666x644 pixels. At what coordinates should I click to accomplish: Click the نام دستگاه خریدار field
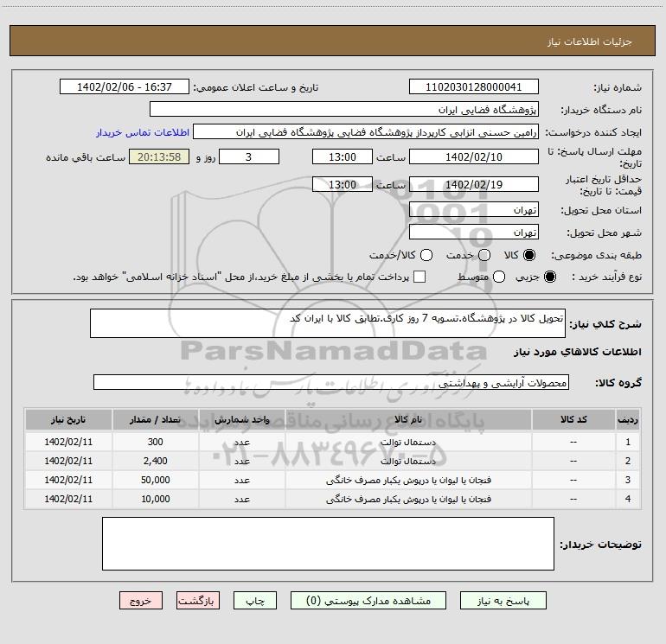tap(344, 109)
